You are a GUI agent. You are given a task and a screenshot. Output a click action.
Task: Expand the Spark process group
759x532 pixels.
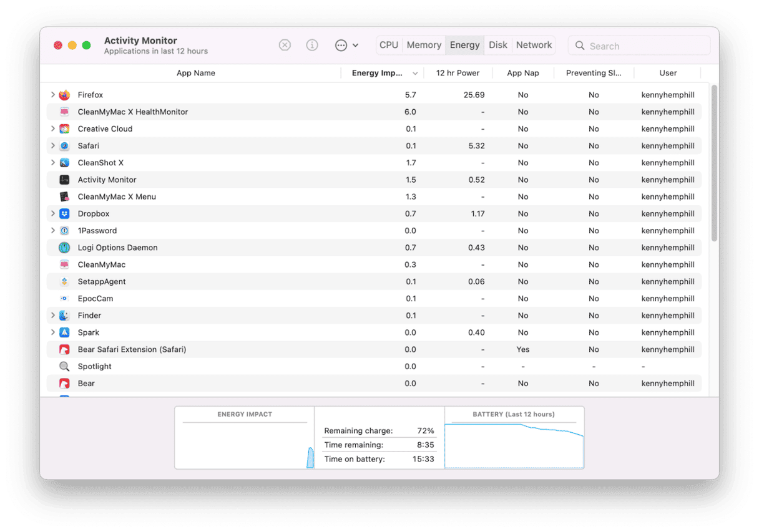(52, 332)
